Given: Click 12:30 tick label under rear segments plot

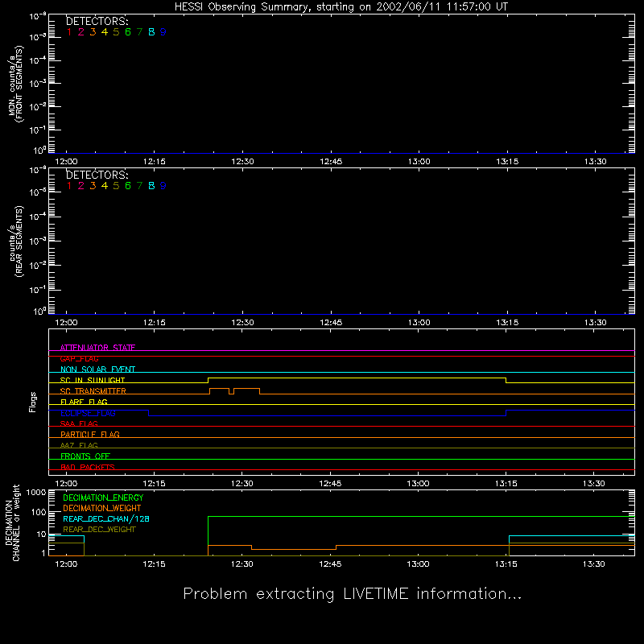Looking at the screenshot, I should [242, 323].
